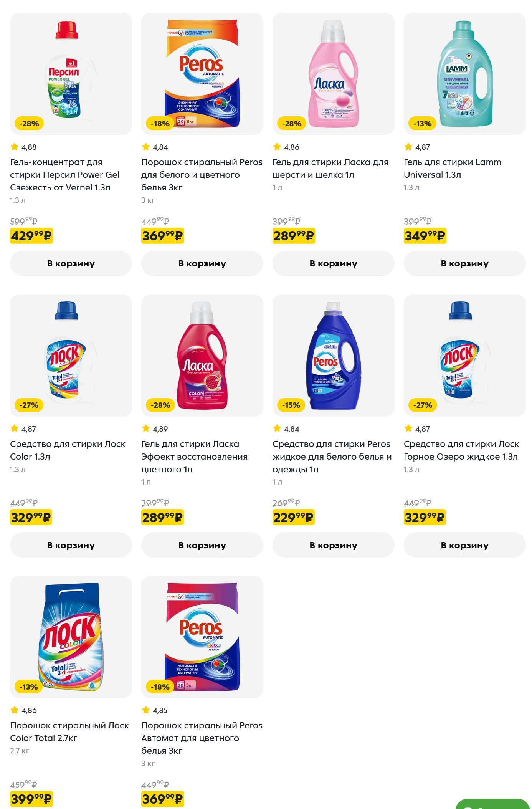Add Peros 3кг universal powder to cart
Screen dimensions: 532x809
(x=202, y=263)
